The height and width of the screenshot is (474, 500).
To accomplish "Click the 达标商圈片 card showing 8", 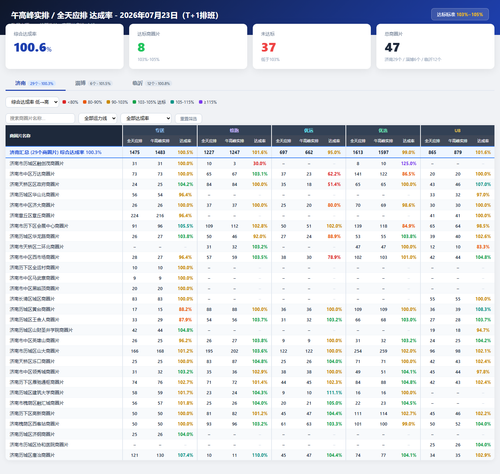I will coord(188,46).
